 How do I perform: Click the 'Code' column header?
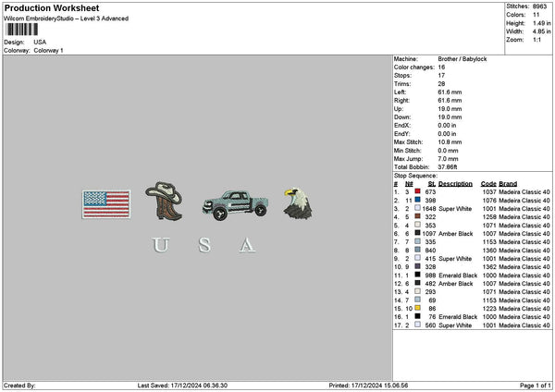(x=488, y=184)
